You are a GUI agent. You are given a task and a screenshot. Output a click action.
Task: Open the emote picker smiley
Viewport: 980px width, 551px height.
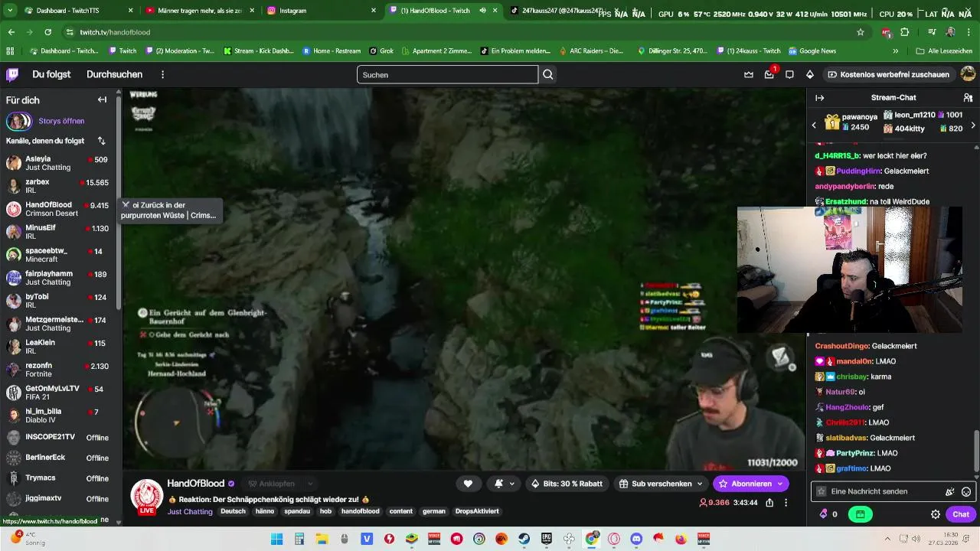(966, 491)
